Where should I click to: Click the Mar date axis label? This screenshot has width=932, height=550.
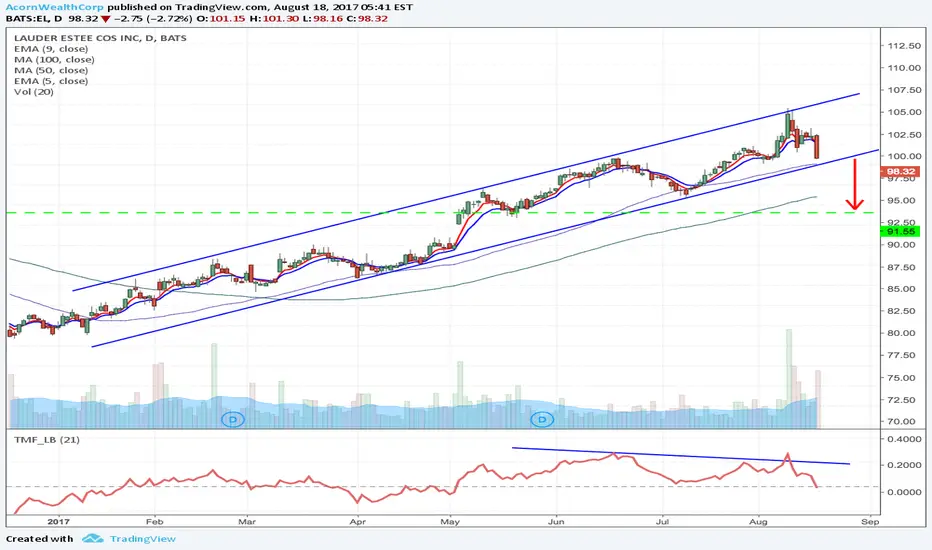(247, 521)
